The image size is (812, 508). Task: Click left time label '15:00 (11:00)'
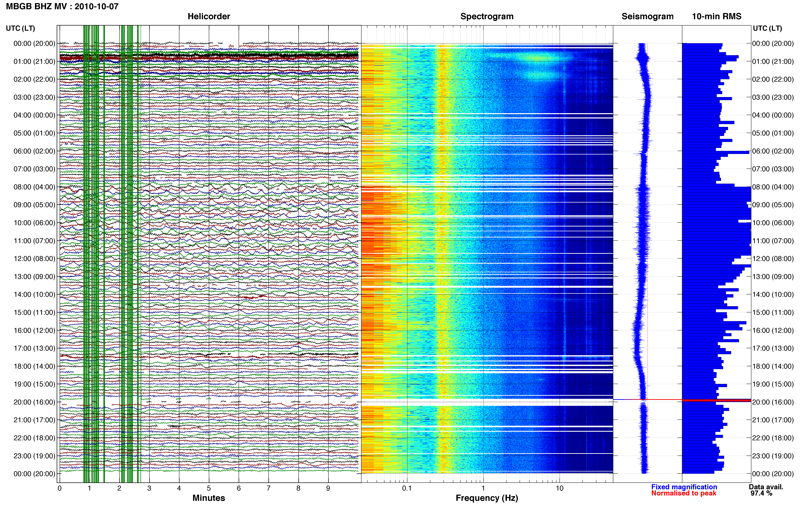34,312
